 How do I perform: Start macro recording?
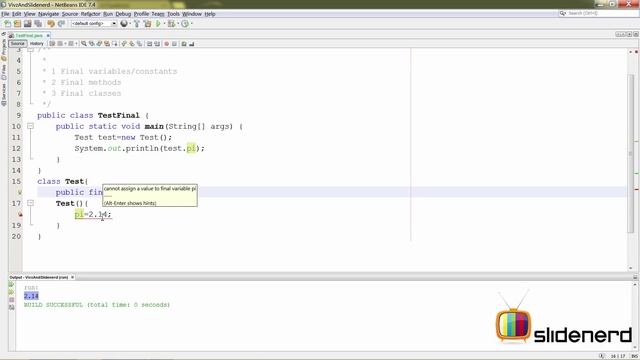(x=167, y=44)
